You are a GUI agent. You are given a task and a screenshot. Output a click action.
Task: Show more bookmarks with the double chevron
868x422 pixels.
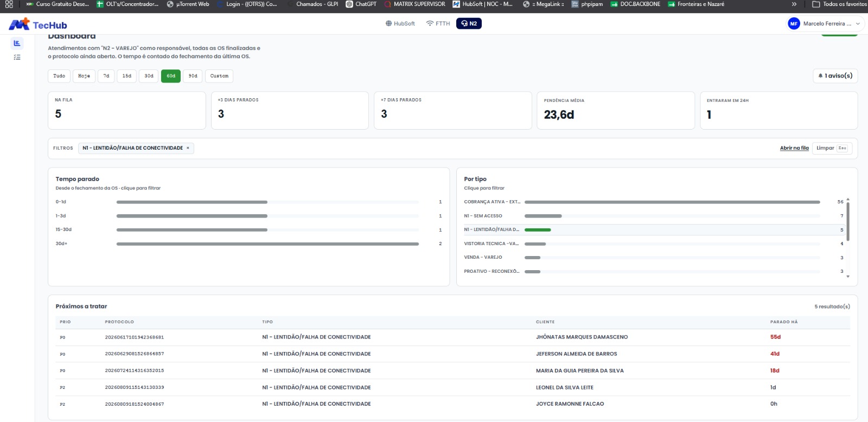[794, 4]
